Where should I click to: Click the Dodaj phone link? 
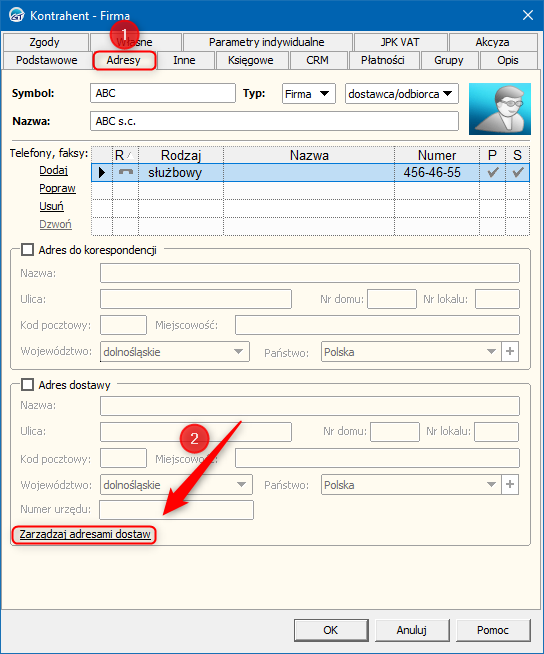point(54,171)
